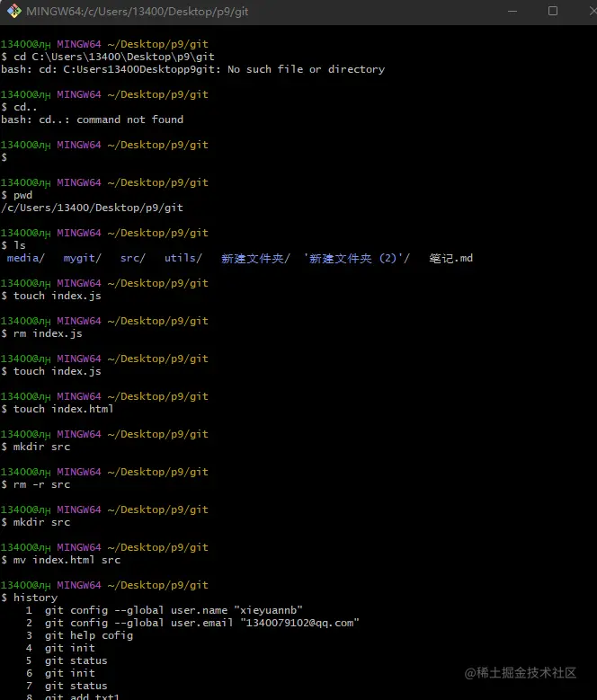Click the empty '$' prompt line
This screenshot has height=700, width=597.
point(4,157)
